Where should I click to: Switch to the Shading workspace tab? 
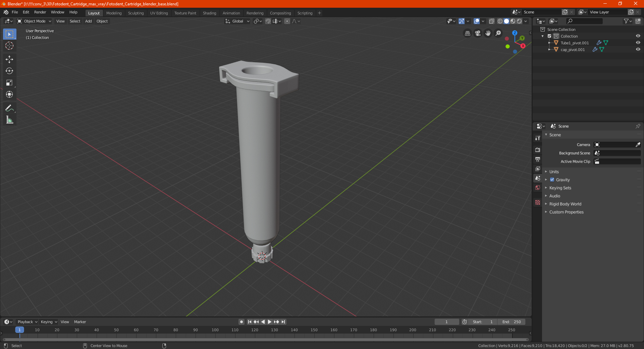click(x=209, y=13)
